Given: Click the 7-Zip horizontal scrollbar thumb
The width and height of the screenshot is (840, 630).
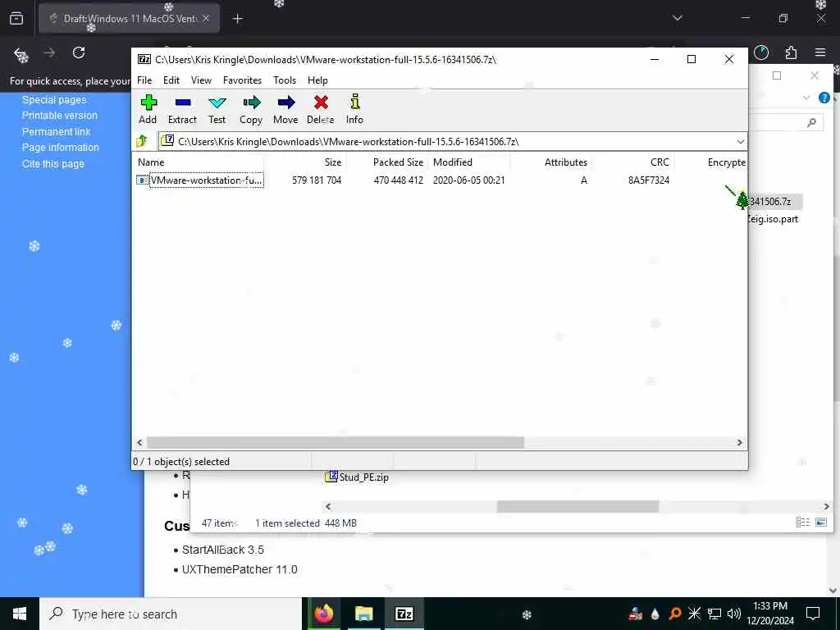Looking at the screenshot, I should pos(336,442).
